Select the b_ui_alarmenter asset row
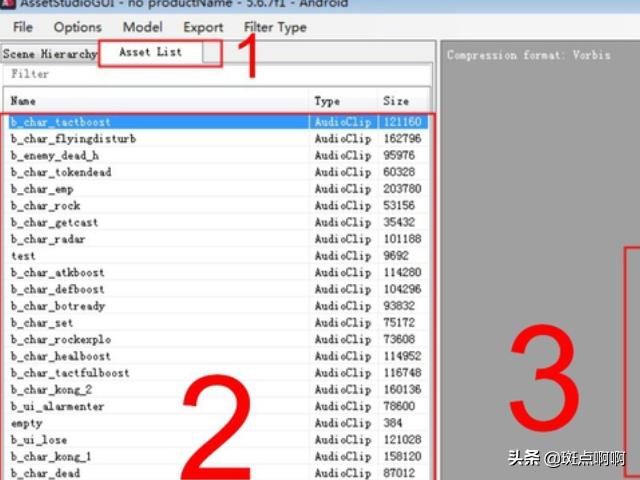Viewport: 640px width, 480px height. (57, 407)
